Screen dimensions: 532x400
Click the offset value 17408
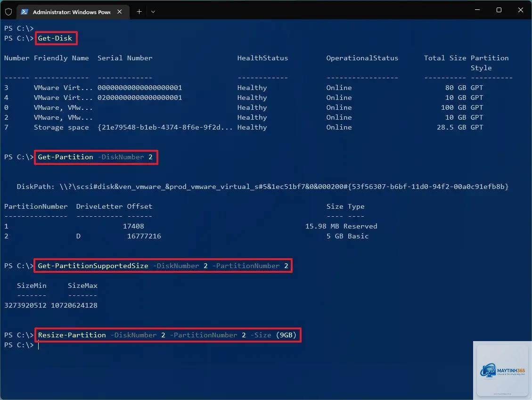pos(133,226)
